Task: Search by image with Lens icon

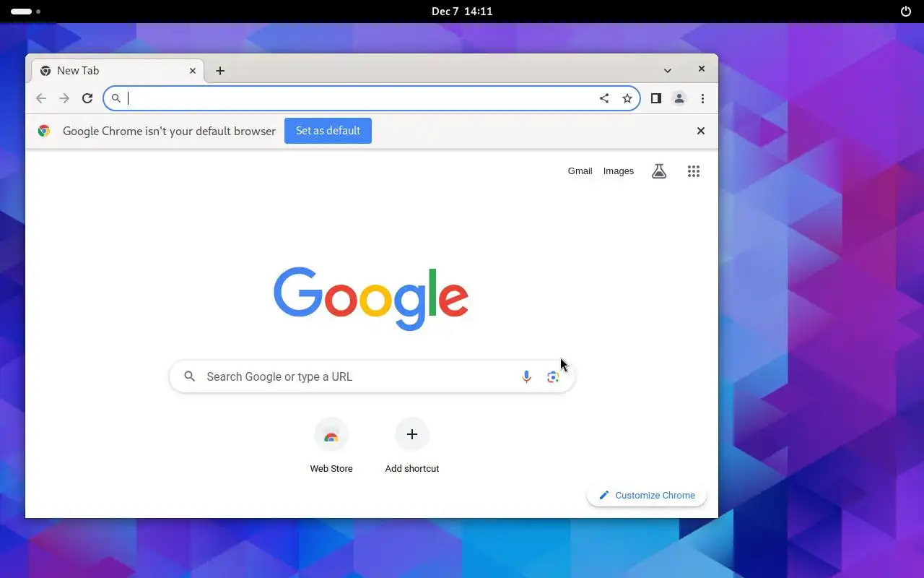Action: pos(553,376)
